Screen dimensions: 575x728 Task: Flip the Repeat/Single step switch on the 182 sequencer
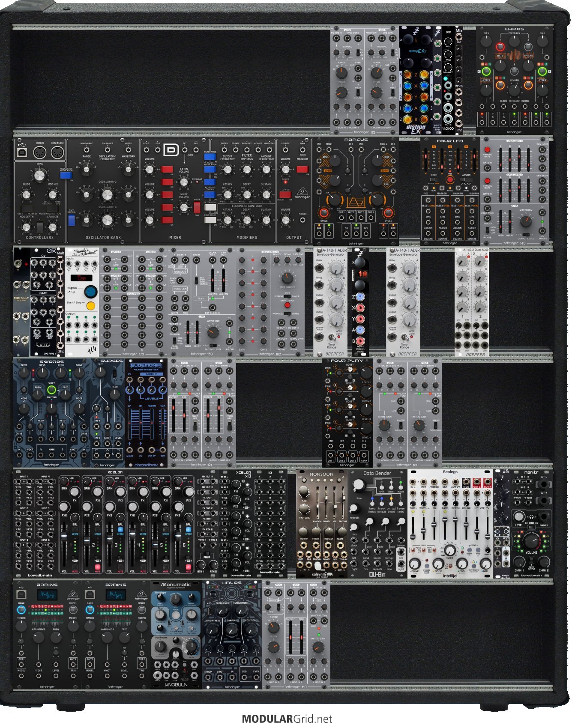[287, 296]
